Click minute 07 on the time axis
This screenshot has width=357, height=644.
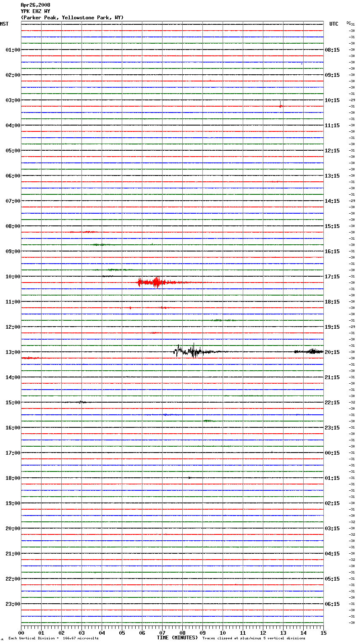162,633
